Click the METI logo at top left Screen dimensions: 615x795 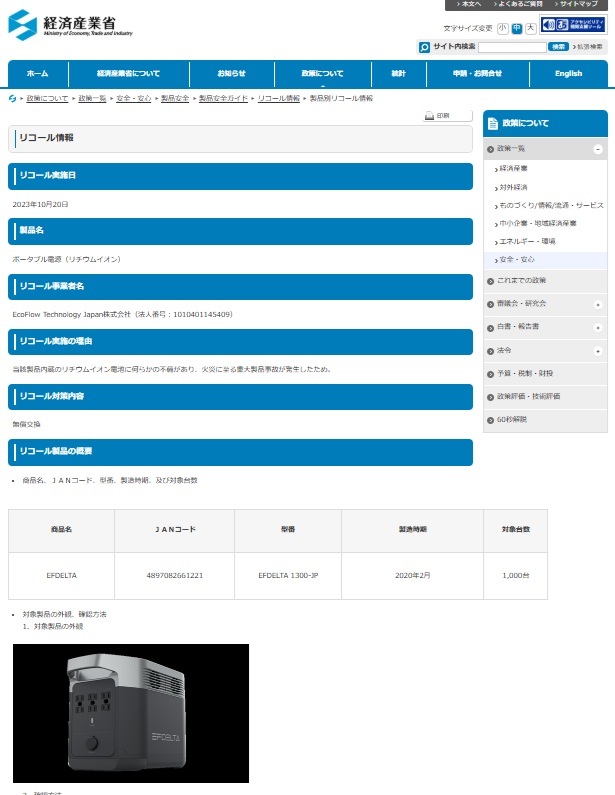(x=70, y=25)
